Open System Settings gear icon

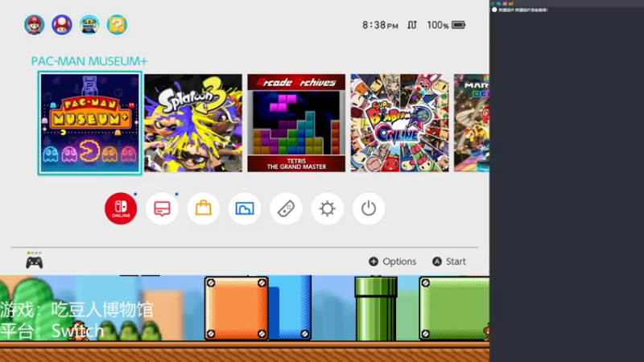click(x=328, y=208)
